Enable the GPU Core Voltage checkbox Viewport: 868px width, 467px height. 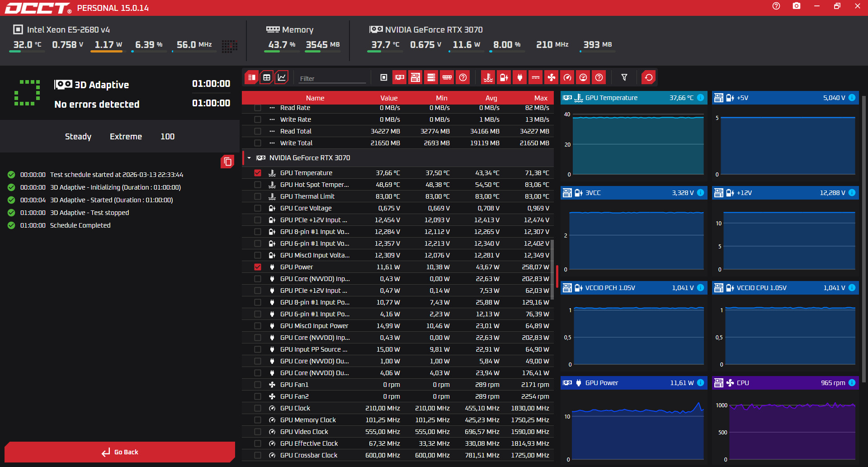click(x=258, y=208)
